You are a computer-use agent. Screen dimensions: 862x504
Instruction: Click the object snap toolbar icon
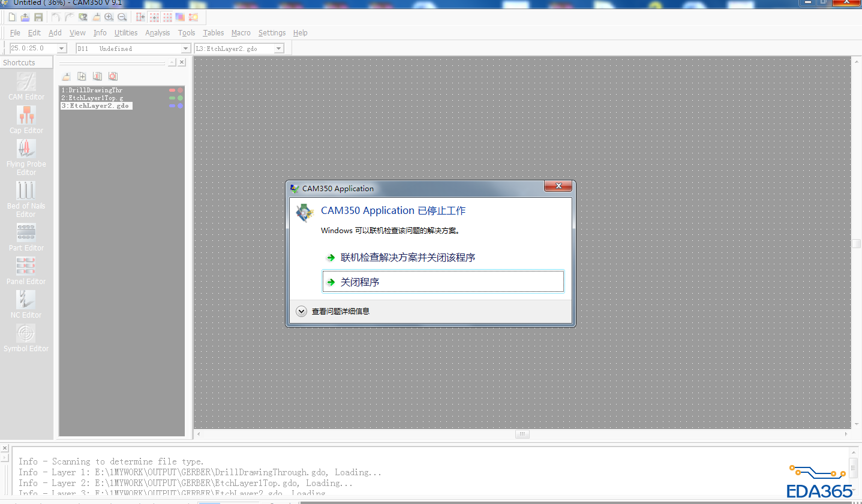(140, 17)
